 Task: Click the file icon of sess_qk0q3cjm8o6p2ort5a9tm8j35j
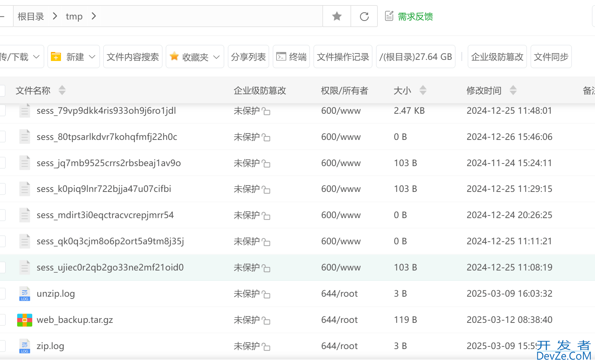coord(25,241)
